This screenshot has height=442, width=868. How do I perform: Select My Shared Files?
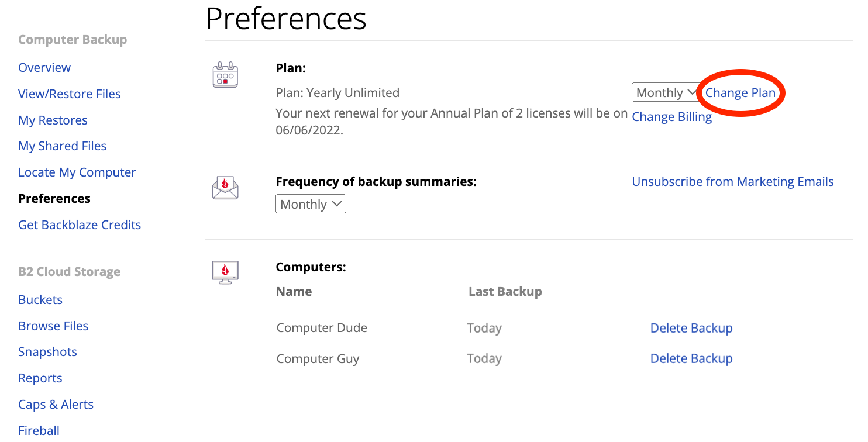[x=63, y=146]
